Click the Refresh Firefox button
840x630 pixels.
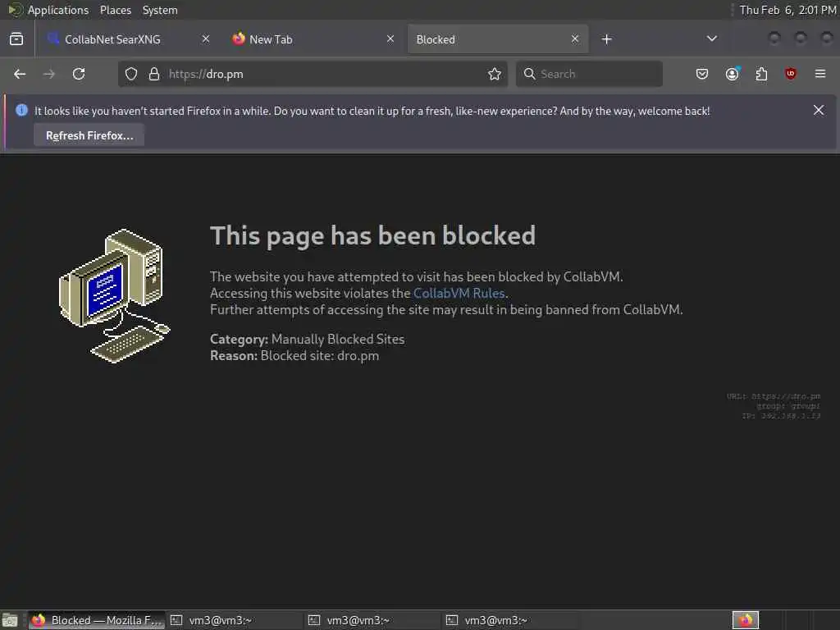coord(89,135)
